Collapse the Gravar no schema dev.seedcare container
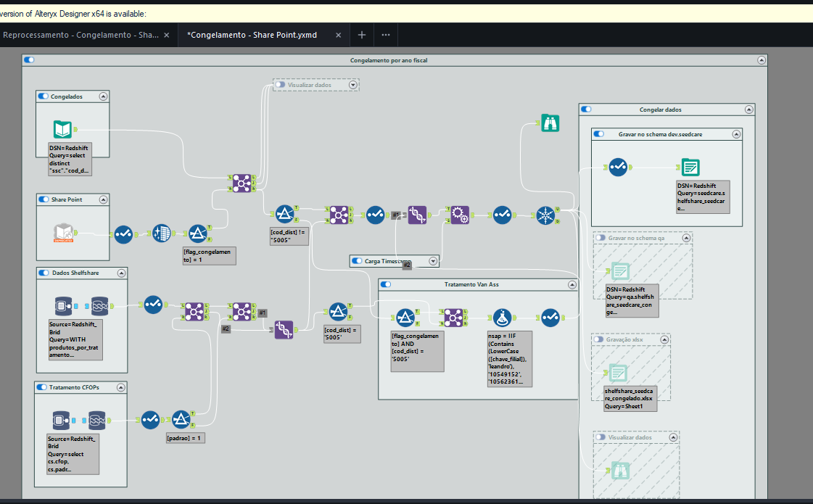 (736, 134)
